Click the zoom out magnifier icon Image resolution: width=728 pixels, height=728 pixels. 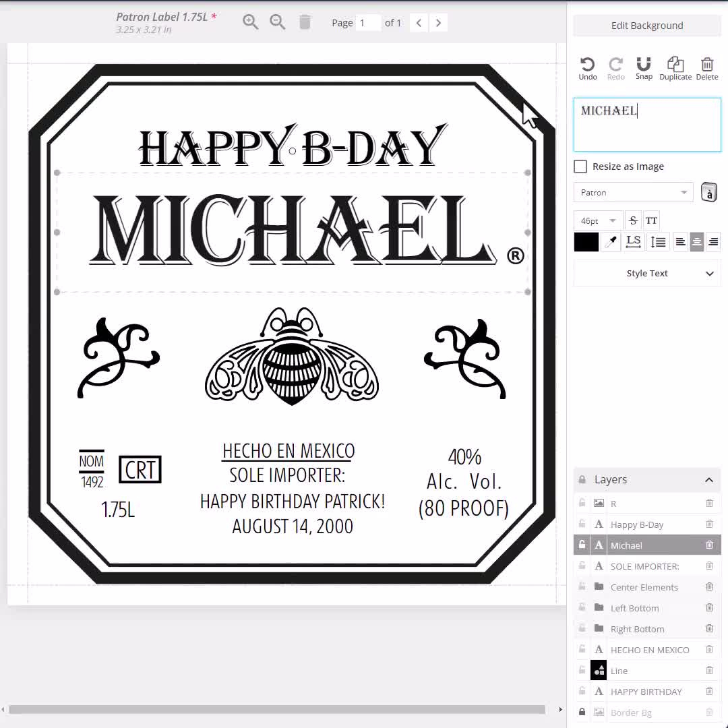point(278,22)
